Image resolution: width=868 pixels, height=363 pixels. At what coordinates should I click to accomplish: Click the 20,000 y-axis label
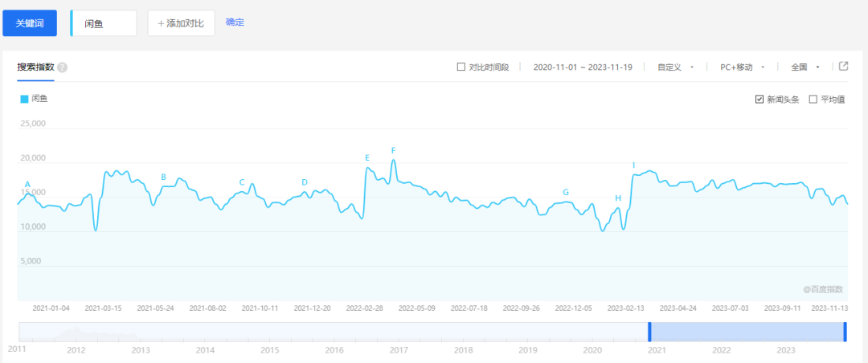click(34, 159)
